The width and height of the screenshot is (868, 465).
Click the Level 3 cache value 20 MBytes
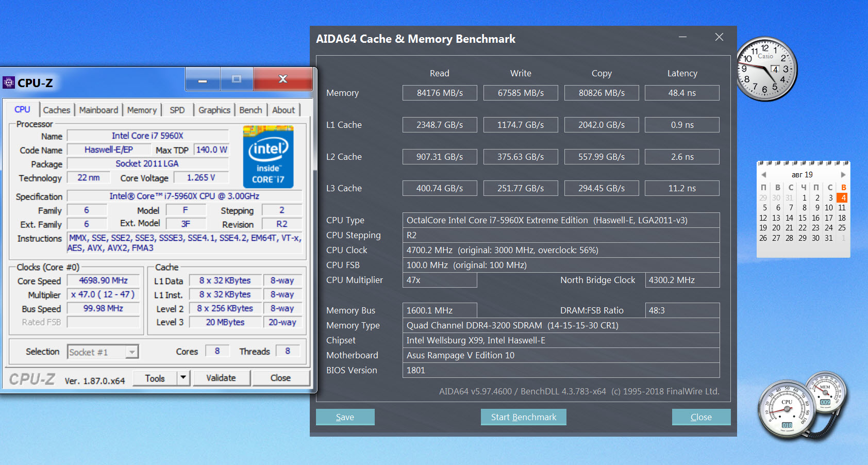[x=225, y=322]
